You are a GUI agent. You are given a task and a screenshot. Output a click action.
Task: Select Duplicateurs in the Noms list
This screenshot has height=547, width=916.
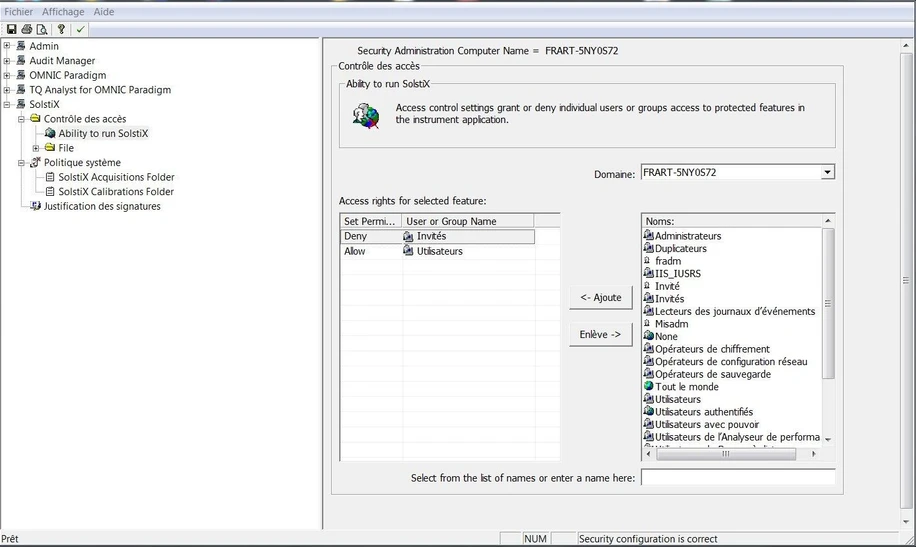click(x=681, y=248)
